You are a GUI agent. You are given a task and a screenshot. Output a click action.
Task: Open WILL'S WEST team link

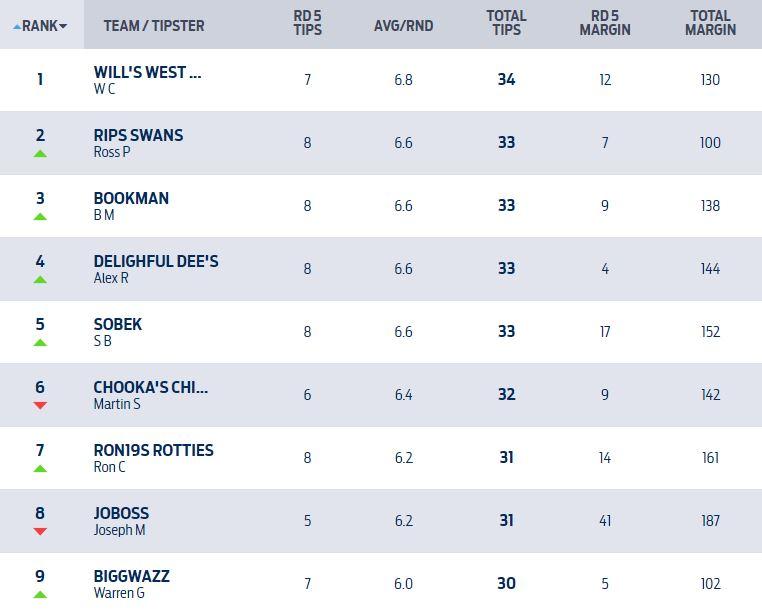147,72
